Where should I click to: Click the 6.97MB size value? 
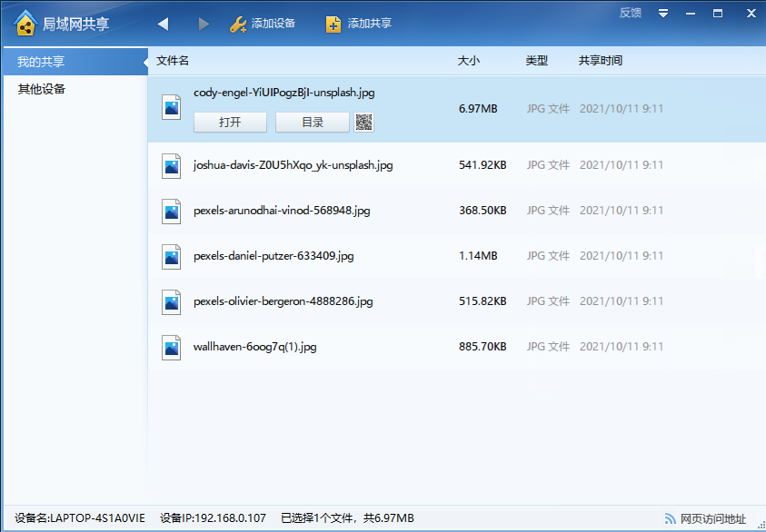pyautogui.click(x=478, y=108)
